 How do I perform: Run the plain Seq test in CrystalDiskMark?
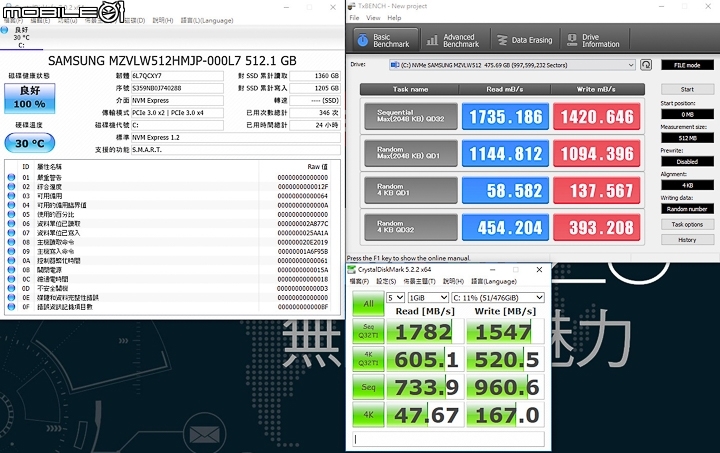[x=368, y=387]
